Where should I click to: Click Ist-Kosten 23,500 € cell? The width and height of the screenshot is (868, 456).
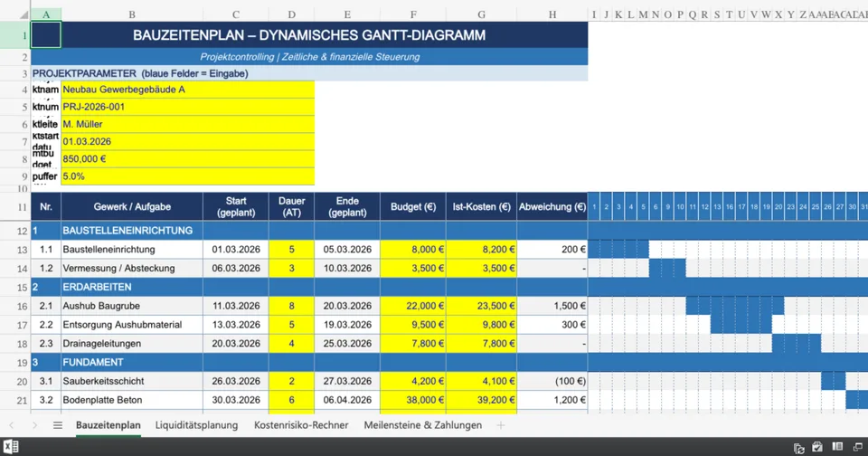pyautogui.click(x=482, y=306)
